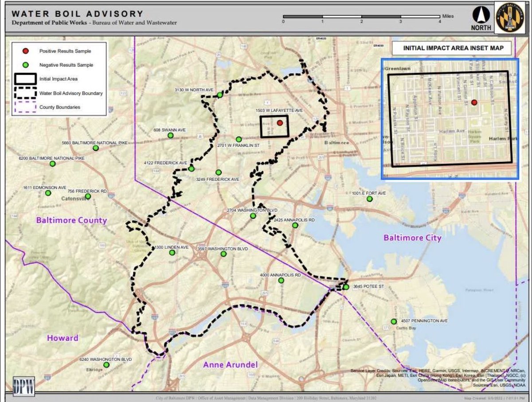Click the 'Greenlawn' label in the inset map
The image size is (532, 402).
[396, 69]
